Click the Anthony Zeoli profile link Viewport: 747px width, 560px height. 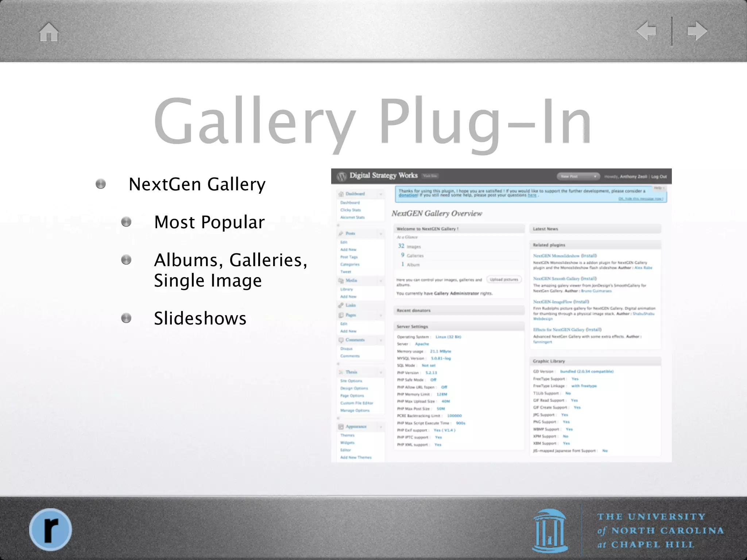click(x=634, y=176)
